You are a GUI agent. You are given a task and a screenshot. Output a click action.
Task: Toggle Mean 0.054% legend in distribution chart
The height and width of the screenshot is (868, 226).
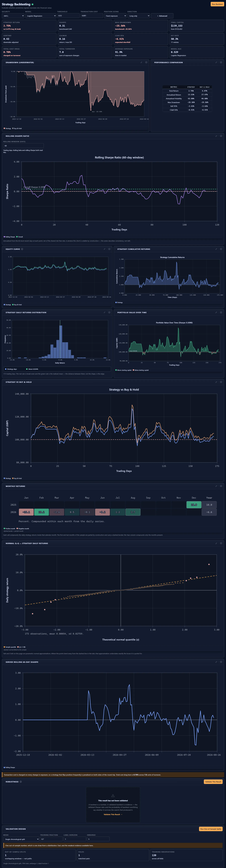coord(32,369)
